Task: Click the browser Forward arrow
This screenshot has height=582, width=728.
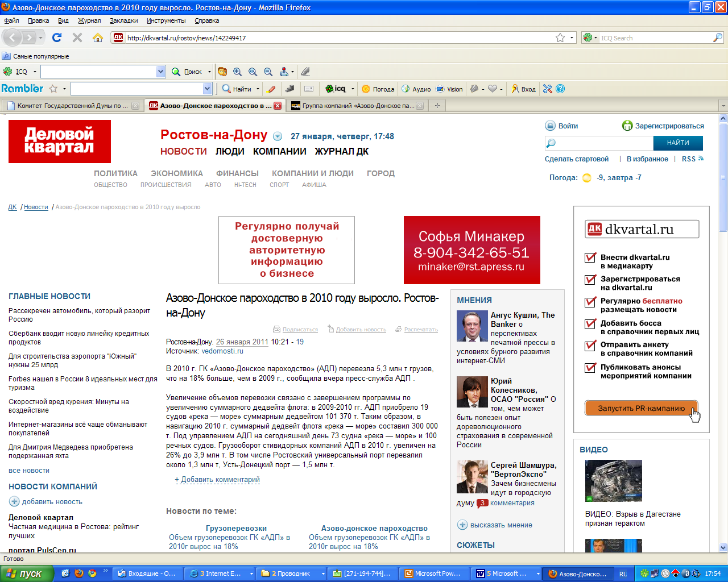Action: point(30,38)
